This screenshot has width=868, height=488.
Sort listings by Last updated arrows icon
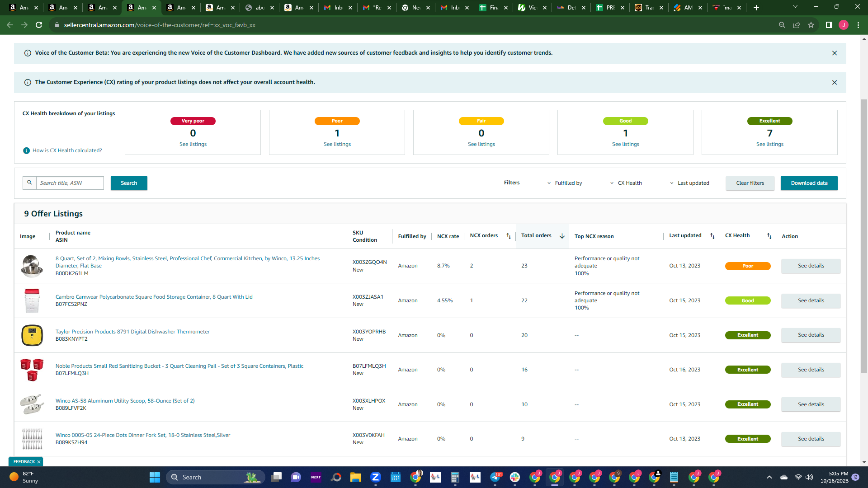712,236
